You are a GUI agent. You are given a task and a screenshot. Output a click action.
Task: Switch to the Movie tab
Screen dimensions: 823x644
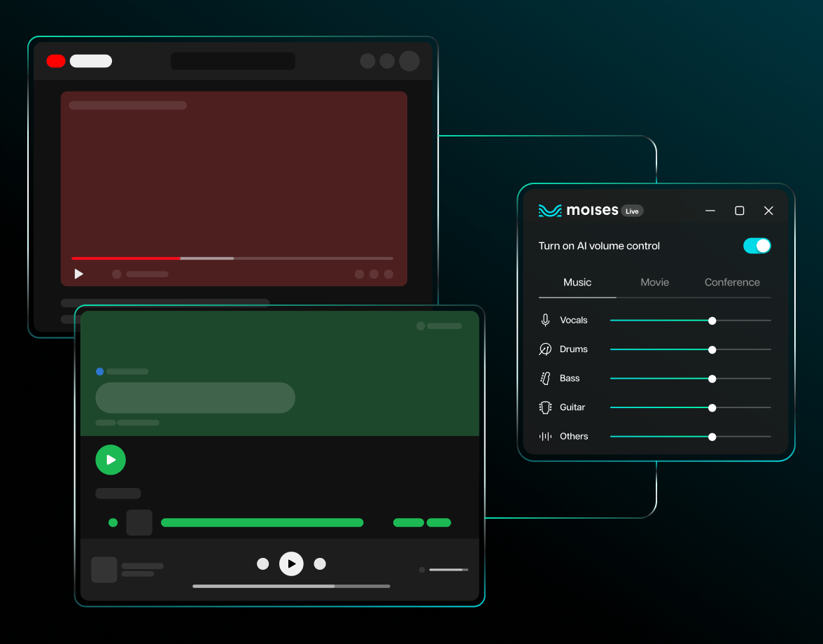tap(654, 282)
